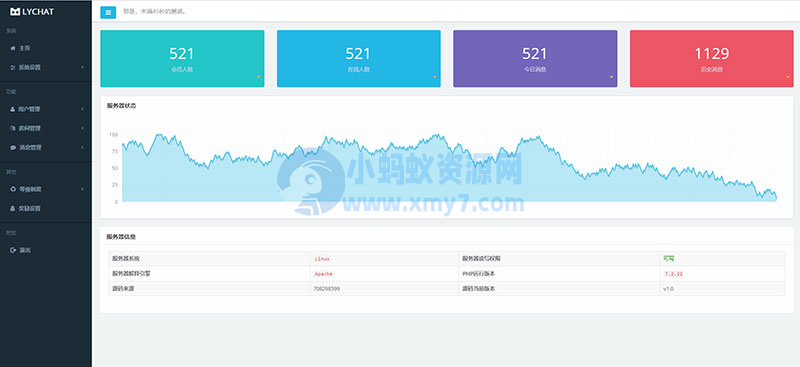Click the 服务器状态 chart panel heading
The width and height of the screenshot is (800, 367).
[121, 106]
